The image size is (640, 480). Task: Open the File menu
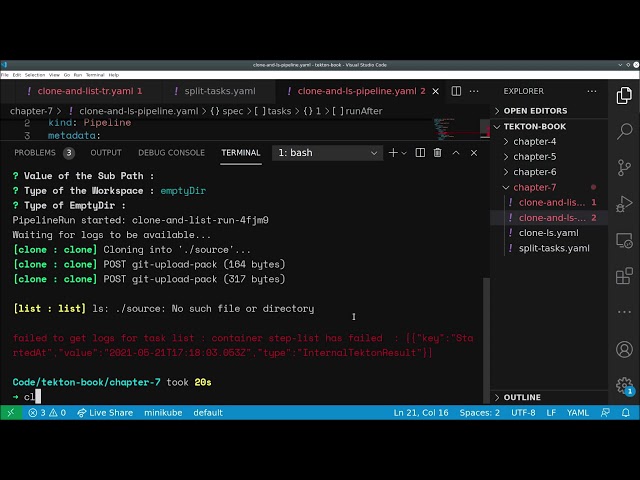[4, 75]
